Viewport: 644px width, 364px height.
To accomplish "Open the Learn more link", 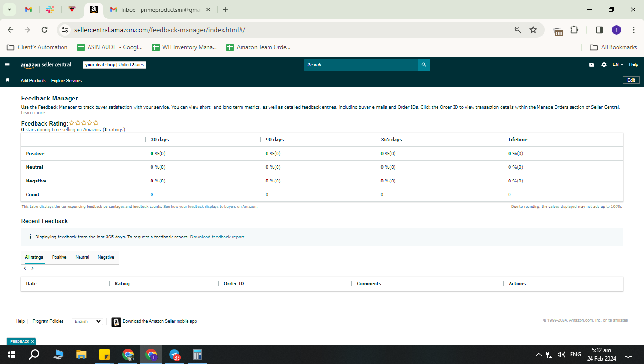I will click(x=33, y=113).
